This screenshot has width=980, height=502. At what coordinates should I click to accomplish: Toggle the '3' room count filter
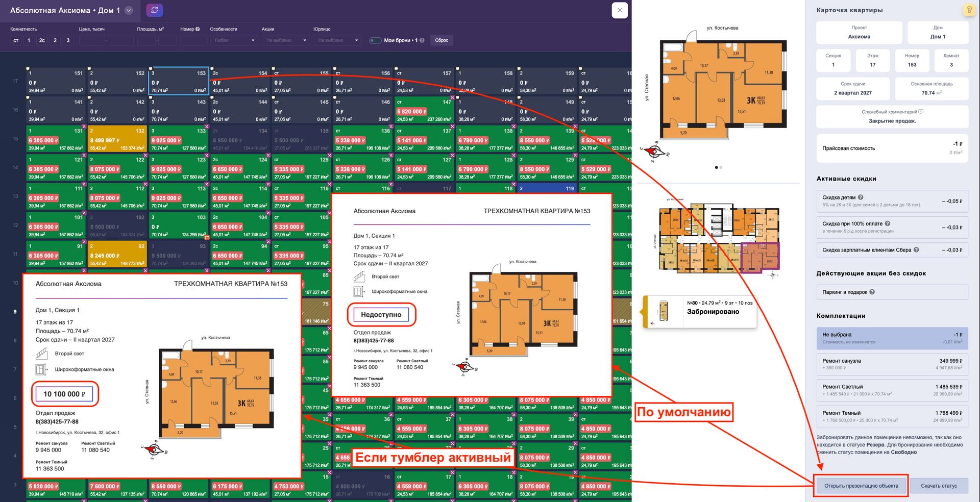pyautogui.click(x=68, y=40)
